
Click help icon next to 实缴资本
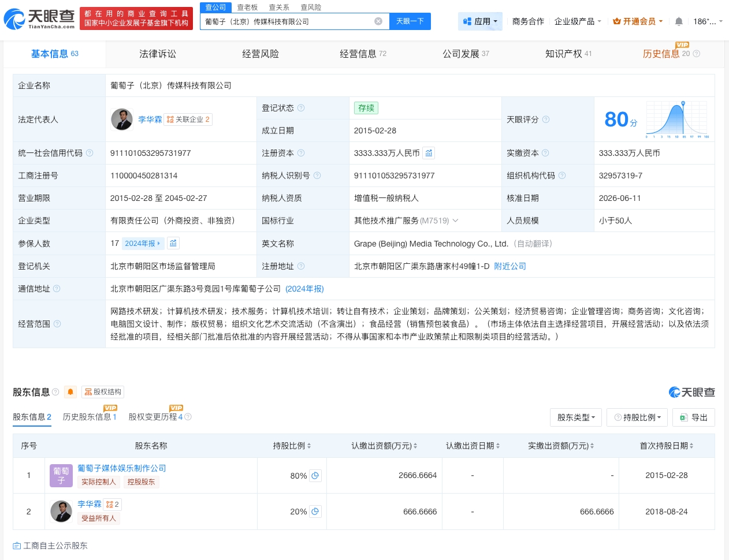point(545,153)
